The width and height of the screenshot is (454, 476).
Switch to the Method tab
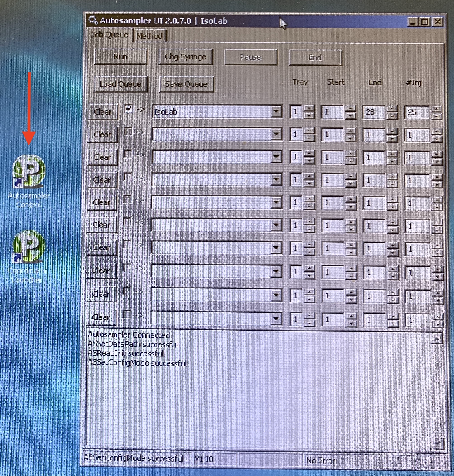coord(149,36)
